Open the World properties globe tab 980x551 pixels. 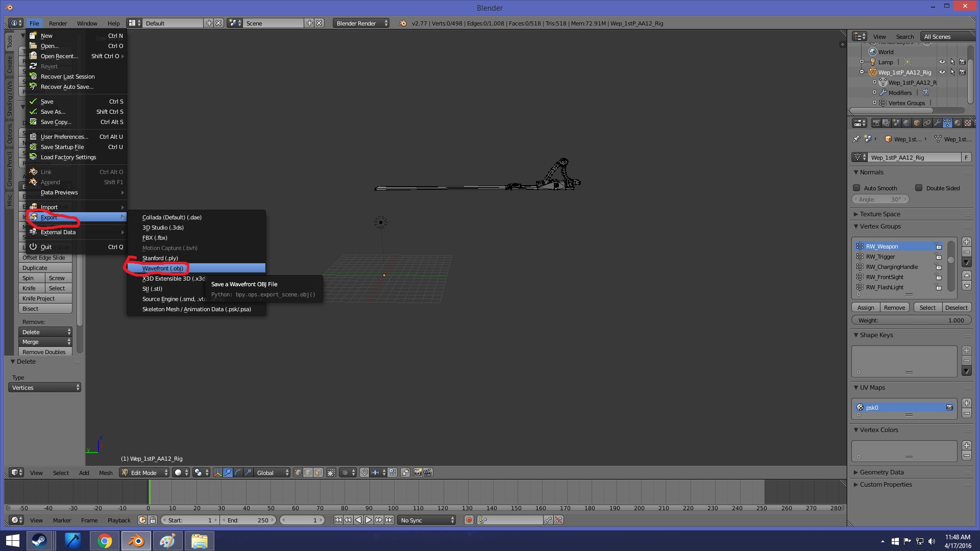pos(906,123)
